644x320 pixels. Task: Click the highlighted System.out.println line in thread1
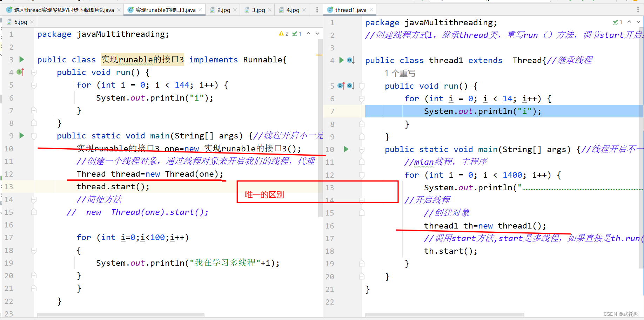(x=483, y=111)
